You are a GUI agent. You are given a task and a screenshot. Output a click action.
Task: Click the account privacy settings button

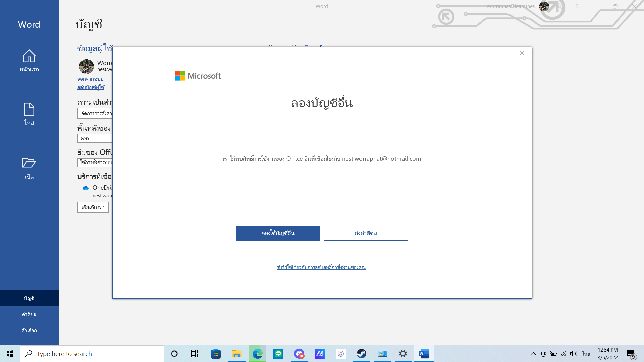[95, 113]
